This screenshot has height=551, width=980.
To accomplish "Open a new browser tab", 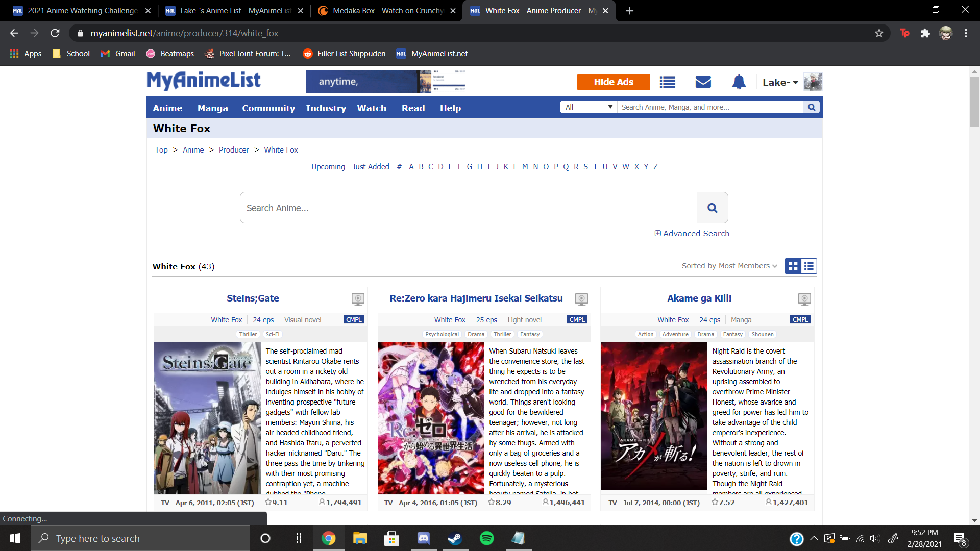I will (x=629, y=11).
